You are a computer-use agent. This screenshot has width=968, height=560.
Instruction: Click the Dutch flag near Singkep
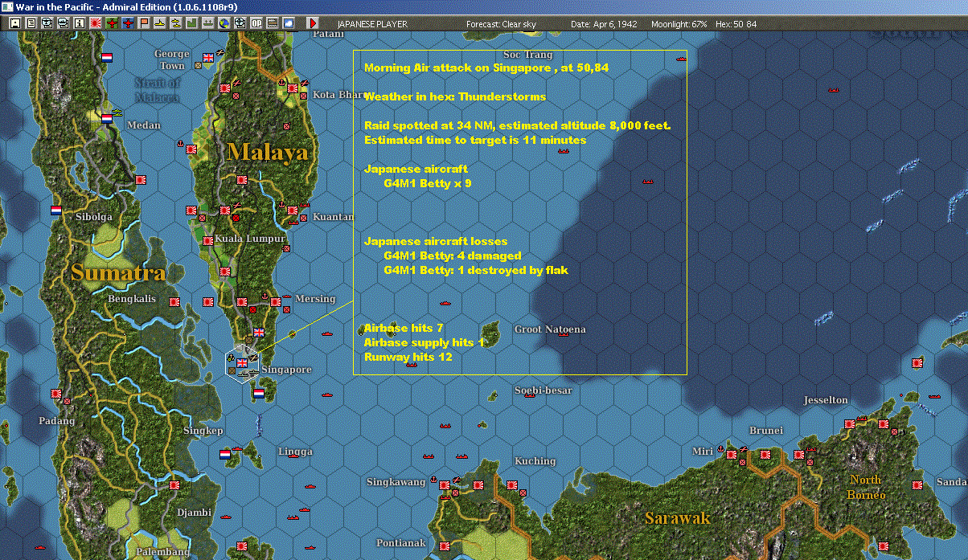pyautogui.click(x=225, y=455)
